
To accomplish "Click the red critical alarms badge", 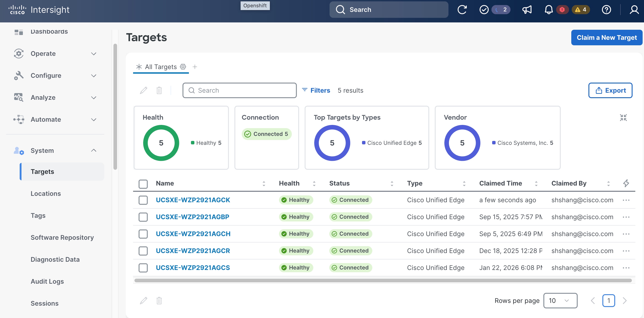I will 562,10.
